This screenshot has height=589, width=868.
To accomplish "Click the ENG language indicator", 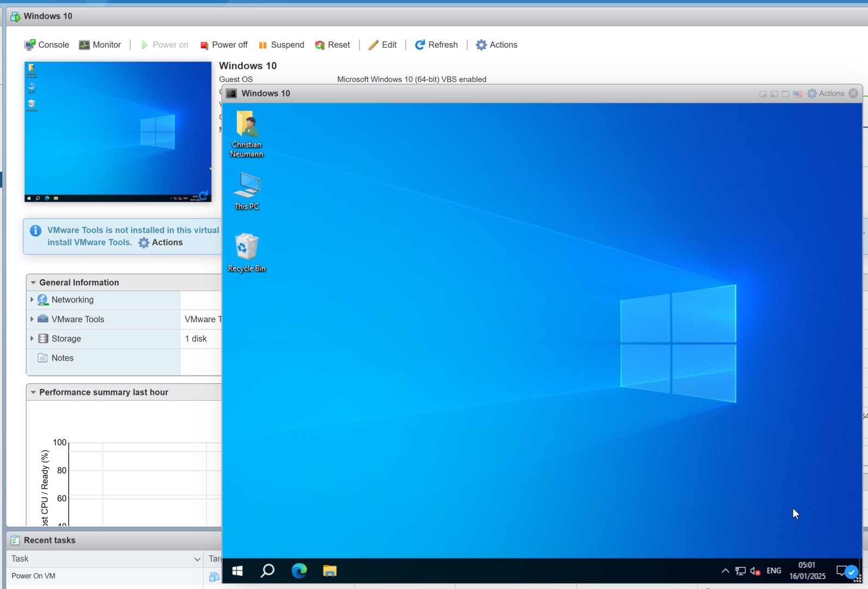I will [x=774, y=571].
